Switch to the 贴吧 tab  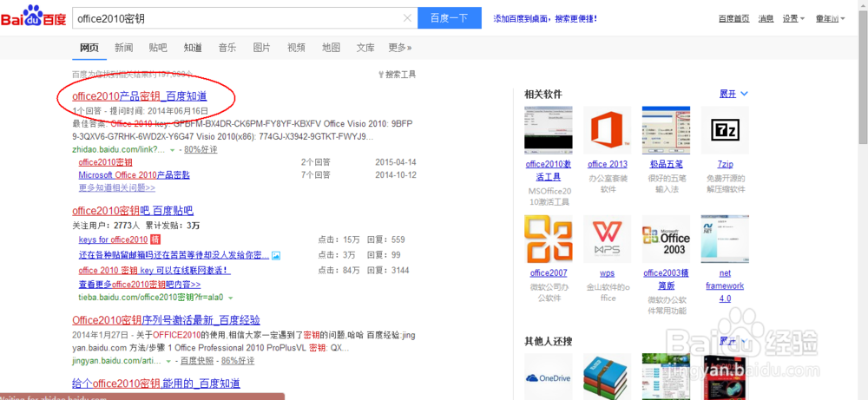[x=158, y=48]
